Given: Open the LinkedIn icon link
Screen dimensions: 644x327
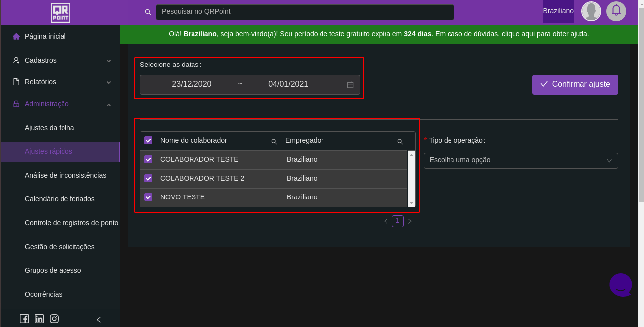Looking at the screenshot, I should [x=39, y=319].
